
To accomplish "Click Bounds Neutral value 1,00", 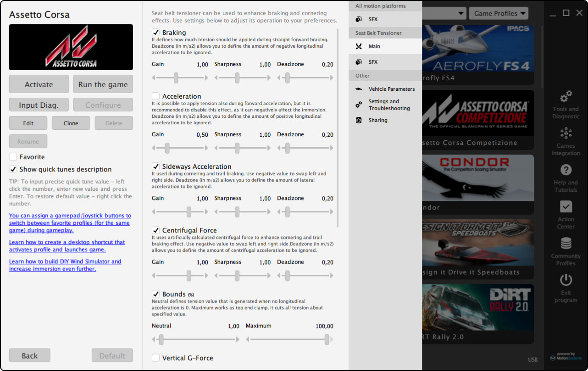I will point(233,326).
